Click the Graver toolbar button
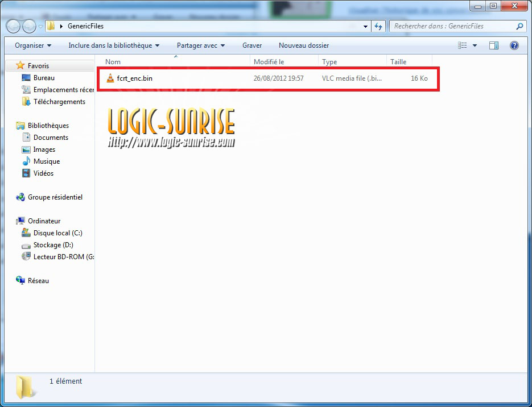Image resolution: width=532 pixels, height=407 pixels. 252,45
